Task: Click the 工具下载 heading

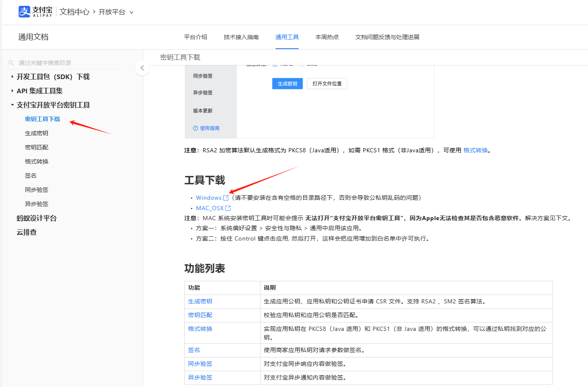Action: (205, 180)
